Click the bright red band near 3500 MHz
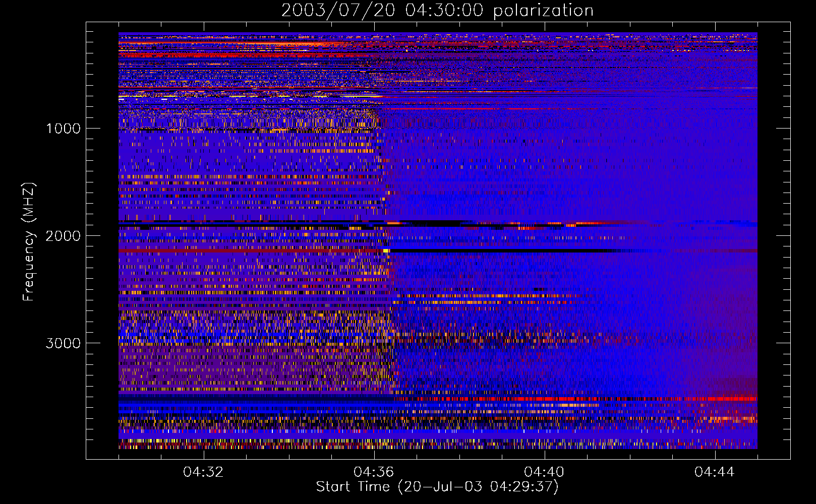Viewport: 816px width, 504px height. [575, 399]
